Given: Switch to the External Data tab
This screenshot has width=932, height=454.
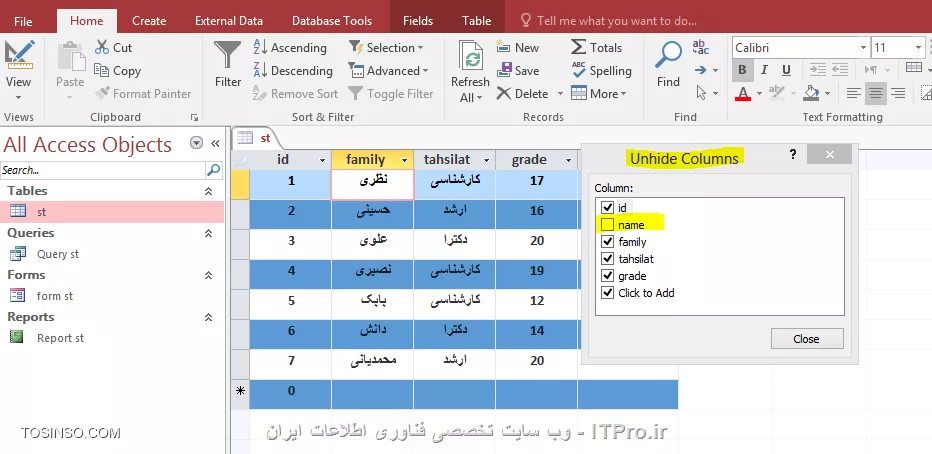Looking at the screenshot, I should click(x=229, y=21).
